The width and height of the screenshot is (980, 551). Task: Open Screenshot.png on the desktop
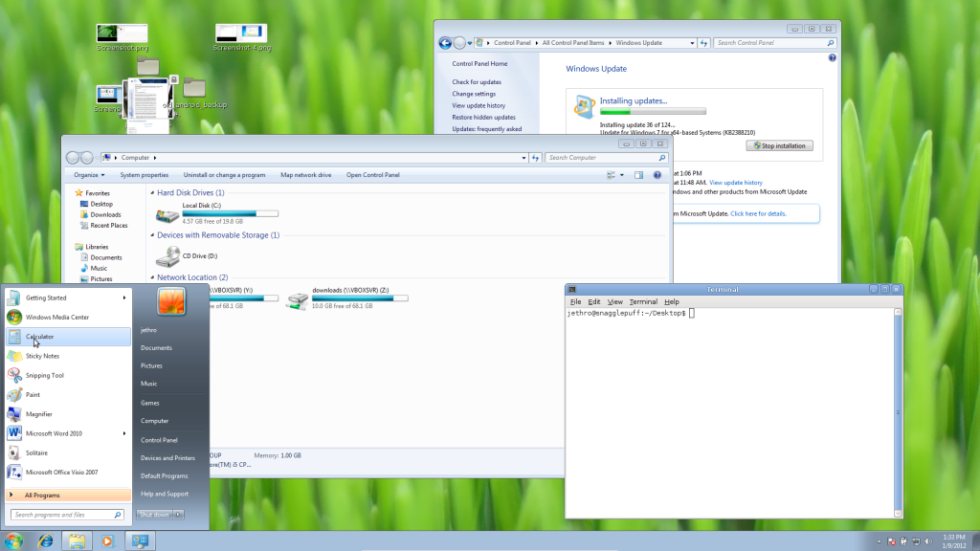coord(122,37)
